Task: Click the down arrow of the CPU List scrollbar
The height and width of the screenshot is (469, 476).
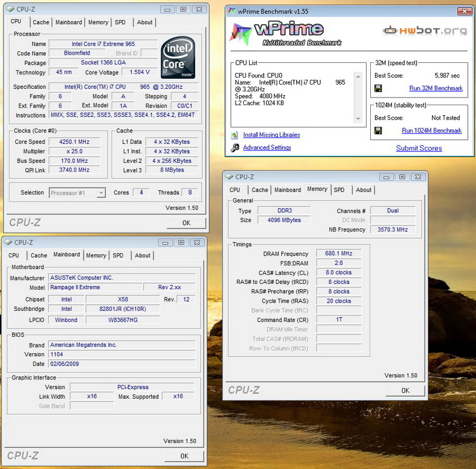Action: [x=358, y=119]
